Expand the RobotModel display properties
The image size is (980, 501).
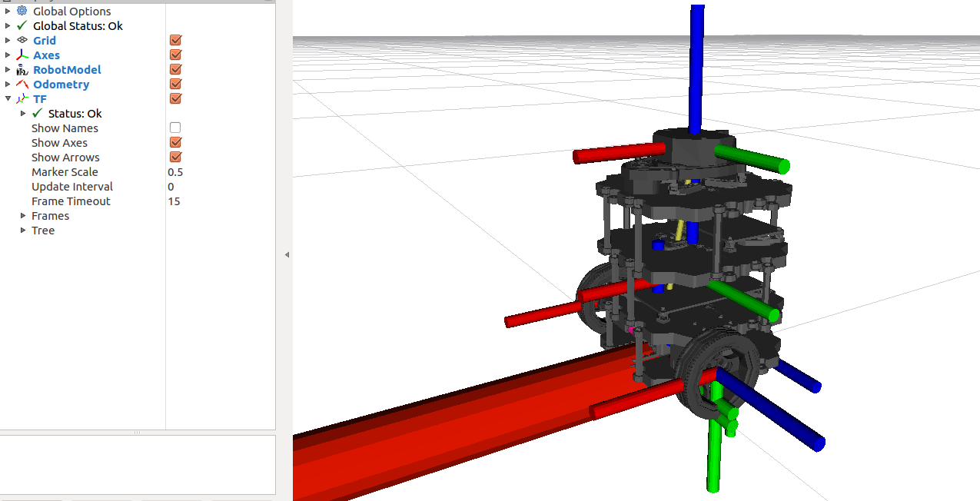click(x=8, y=69)
